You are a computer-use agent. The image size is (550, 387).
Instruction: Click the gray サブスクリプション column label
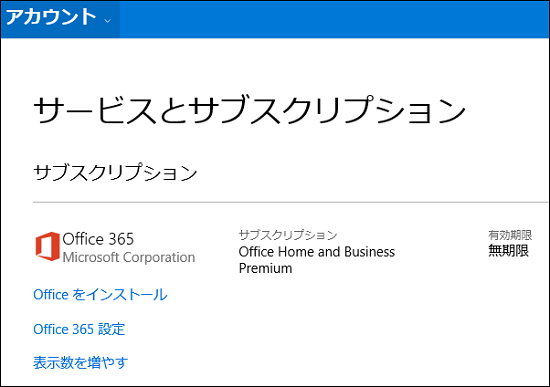click(288, 235)
